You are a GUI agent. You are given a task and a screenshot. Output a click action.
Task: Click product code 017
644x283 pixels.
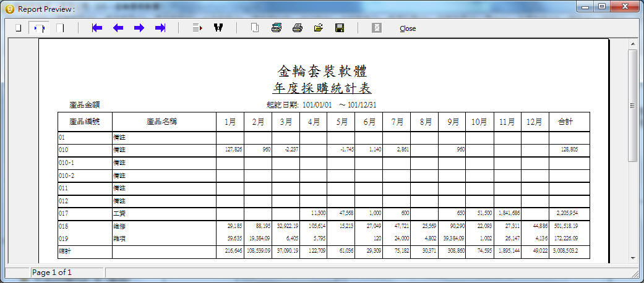pyautogui.click(x=63, y=214)
